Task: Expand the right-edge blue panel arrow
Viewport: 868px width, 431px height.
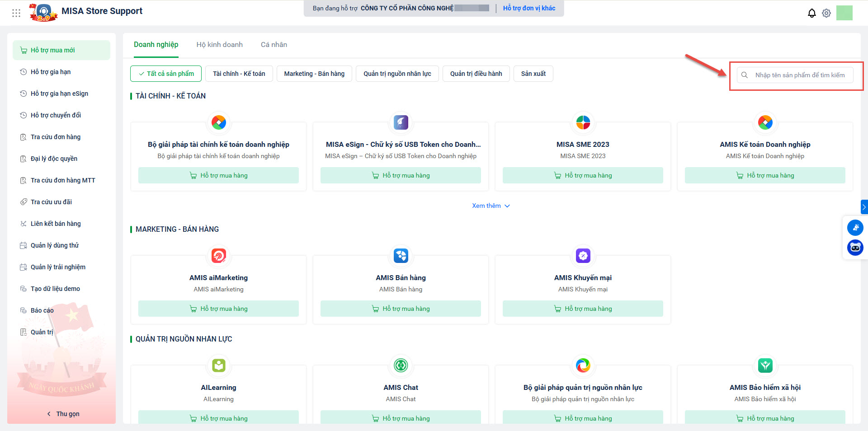Action: coord(863,207)
